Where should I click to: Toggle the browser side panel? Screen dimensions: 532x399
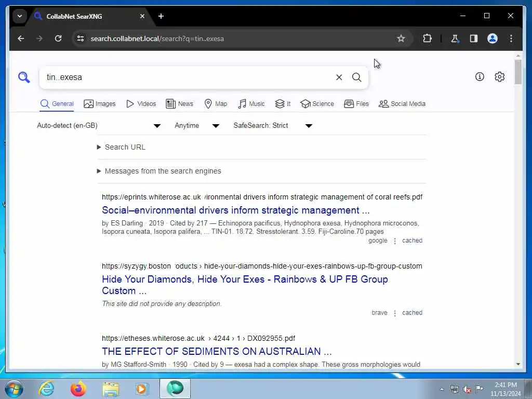(x=474, y=38)
